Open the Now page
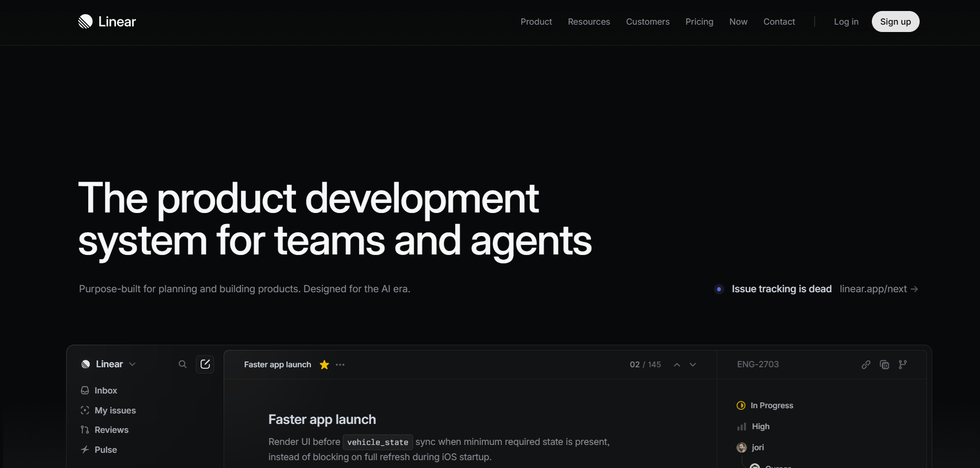Screen dimensions: 980x468 pos(738,22)
